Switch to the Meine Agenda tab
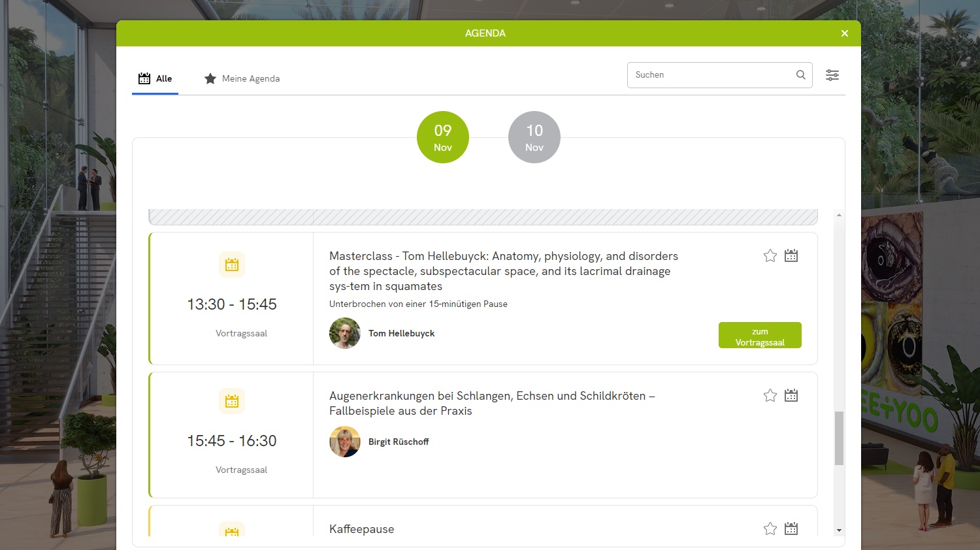The height and width of the screenshot is (550, 980). (242, 78)
